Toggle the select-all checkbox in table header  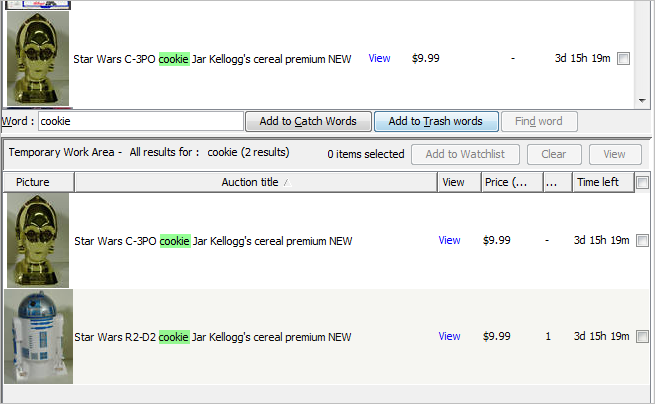click(642, 182)
